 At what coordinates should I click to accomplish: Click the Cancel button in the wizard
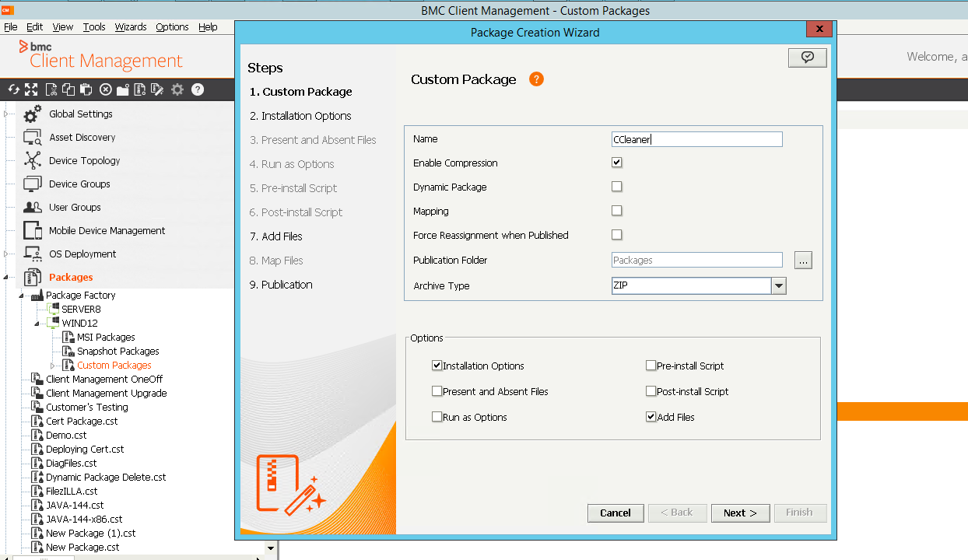(616, 513)
